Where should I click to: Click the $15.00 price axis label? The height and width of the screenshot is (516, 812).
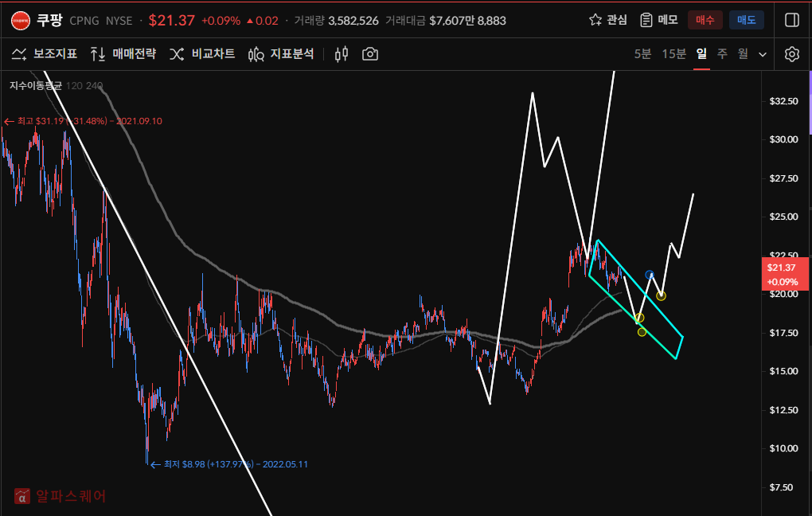(783, 371)
